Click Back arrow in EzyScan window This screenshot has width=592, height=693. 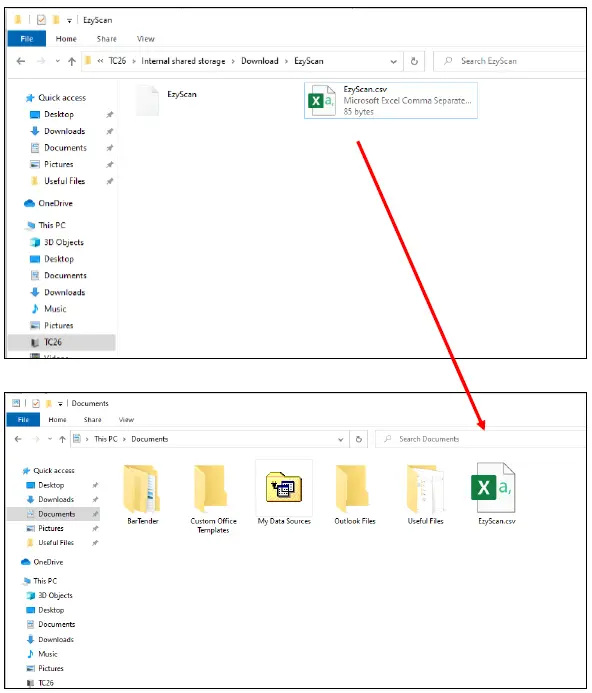click(21, 61)
